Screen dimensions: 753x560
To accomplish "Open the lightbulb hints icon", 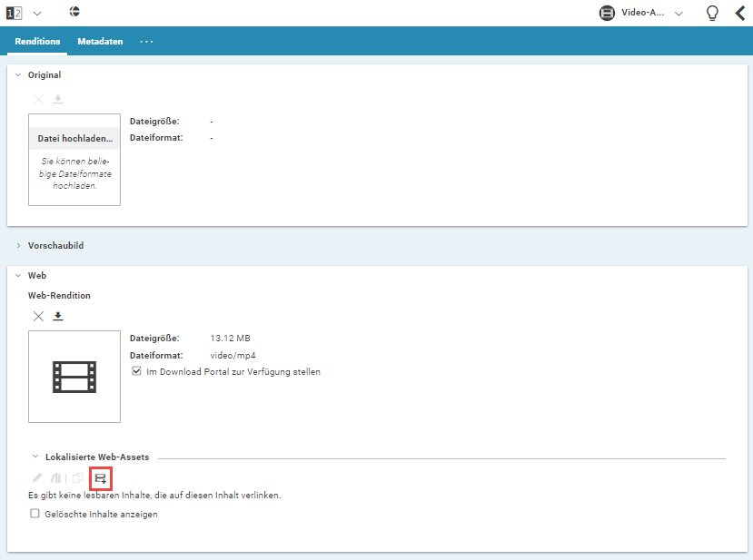I will point(713,13).
